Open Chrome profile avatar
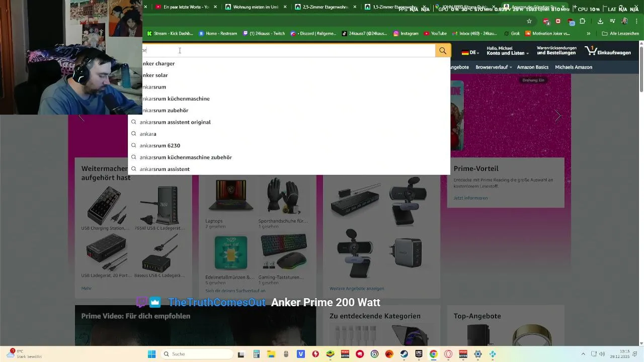Screen dimensions: 644x362 click(x=625, y=21)
